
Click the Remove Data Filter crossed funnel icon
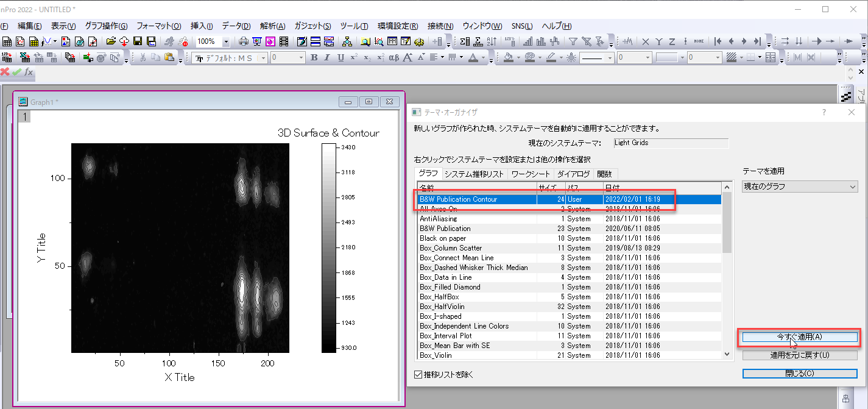(586, 41)
